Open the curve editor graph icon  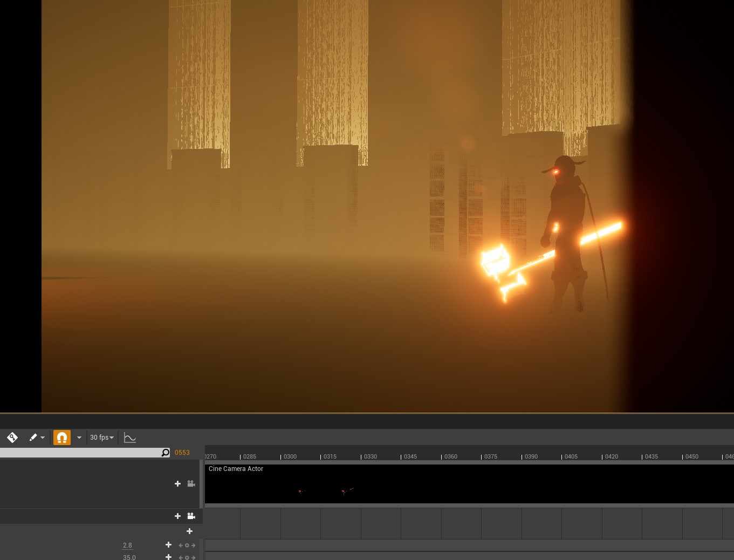(130, 438)
